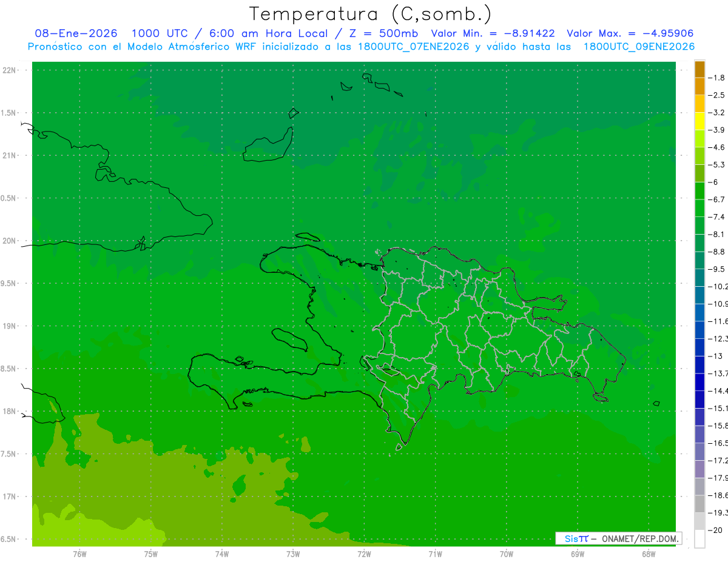Click the '20N' latitude label
Image resolution: width=728 pixels, height=562 pixels.
pyautogui.click(x=9, y=241)
